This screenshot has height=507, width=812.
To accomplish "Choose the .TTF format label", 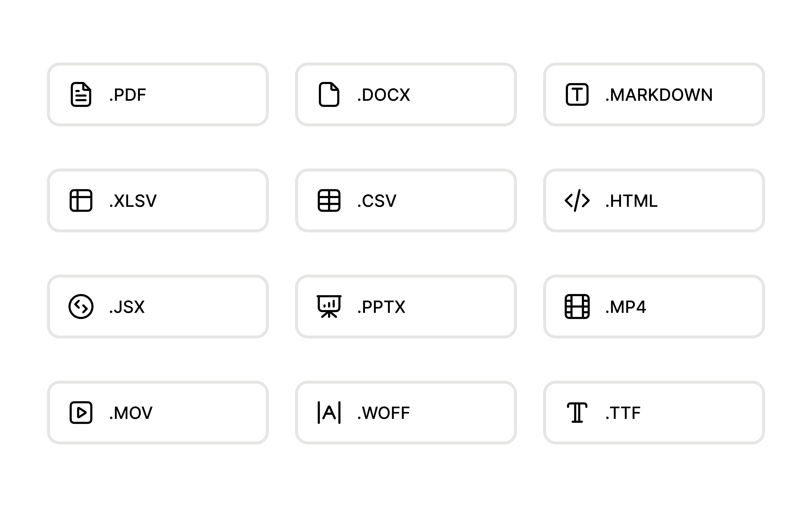I will (623, 413).
